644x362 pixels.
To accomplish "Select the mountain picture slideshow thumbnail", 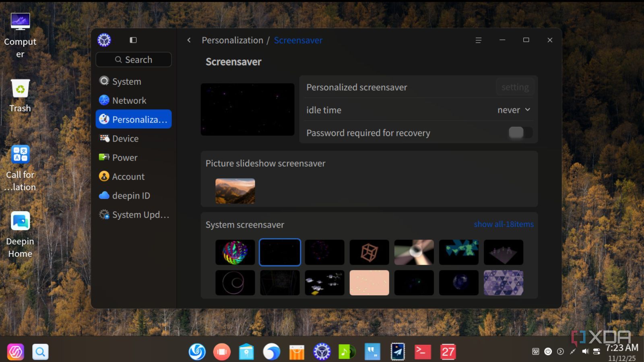I will [x=235, y=191].
